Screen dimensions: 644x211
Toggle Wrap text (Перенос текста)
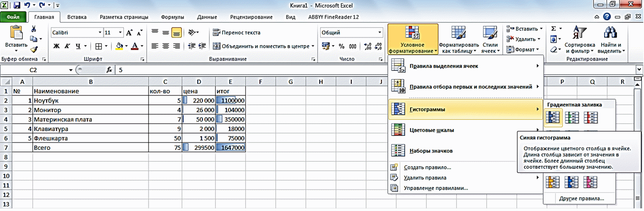tap(237, 32)
